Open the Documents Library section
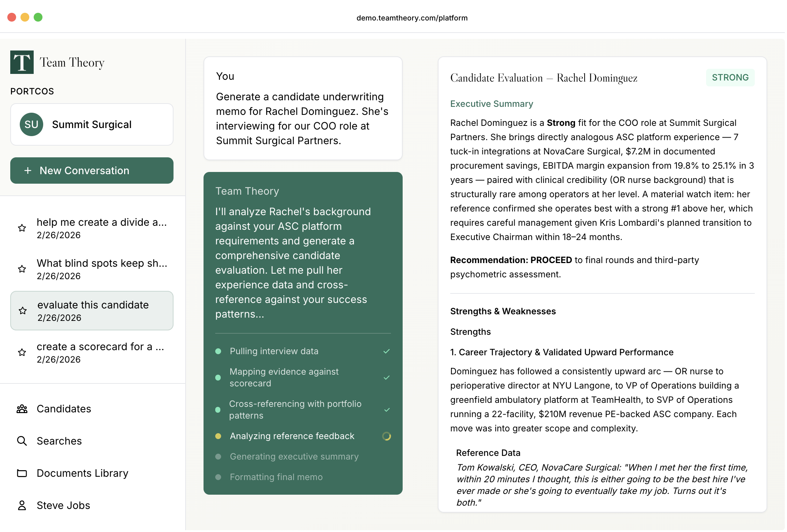The image size is (787, 532). tap(82, 473)
